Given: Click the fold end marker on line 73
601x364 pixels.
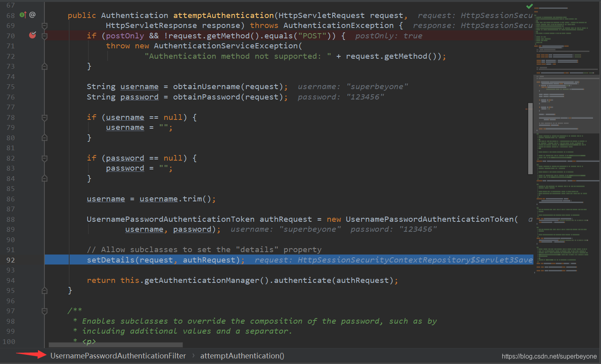Looking at the screenshot, I should click(x=45, y=66).
